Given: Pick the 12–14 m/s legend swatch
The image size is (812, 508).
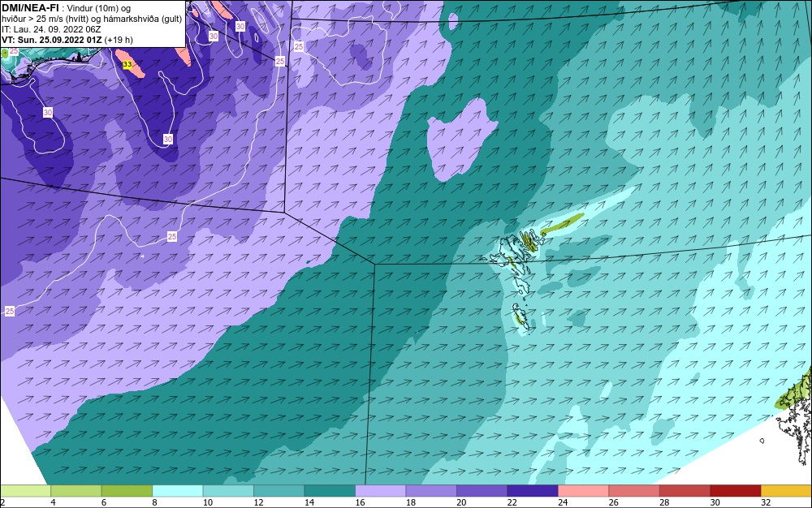Looking at the screenshot, I should click(x=279, y=491).
